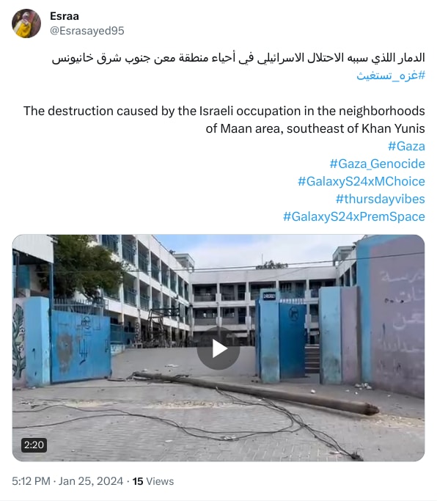Open the #Gaza hashtag
Viewport: 448px width, 501px height.
tap(406, 146)
